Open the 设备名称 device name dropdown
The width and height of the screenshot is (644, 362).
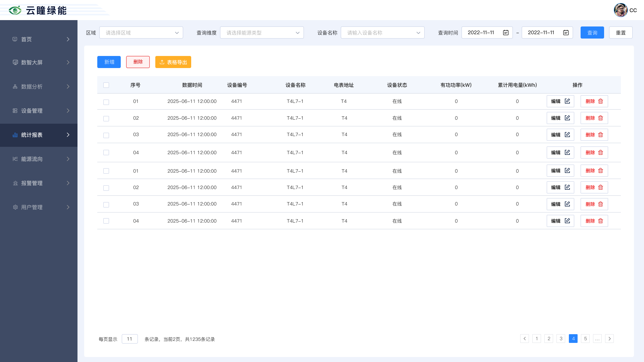[383, 33]
